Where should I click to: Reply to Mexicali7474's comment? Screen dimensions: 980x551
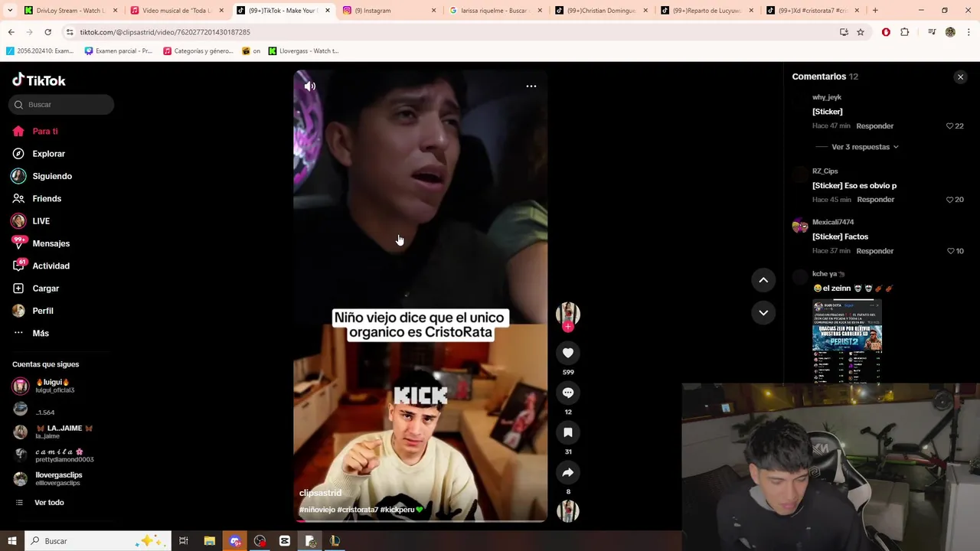[x=875, y=251]
